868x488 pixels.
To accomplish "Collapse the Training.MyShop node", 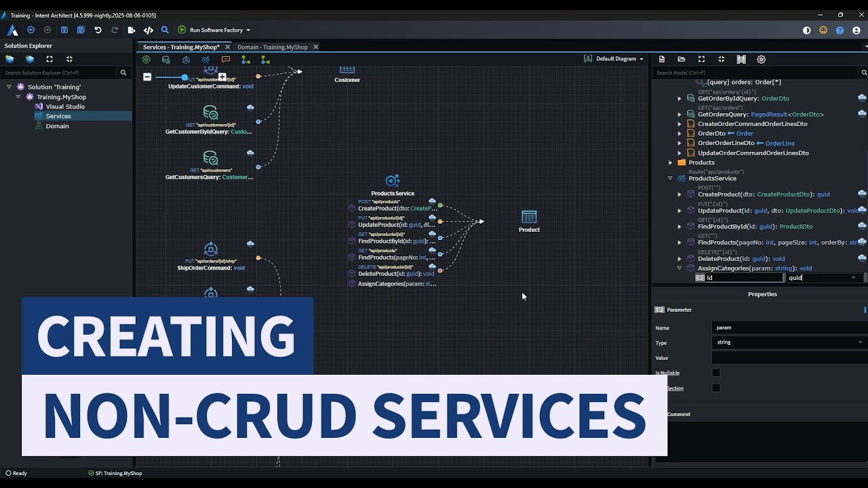I will (x=18, y=97).
